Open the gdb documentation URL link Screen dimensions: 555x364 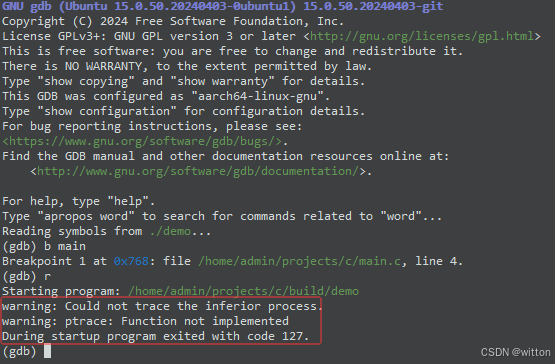(198, 171)
